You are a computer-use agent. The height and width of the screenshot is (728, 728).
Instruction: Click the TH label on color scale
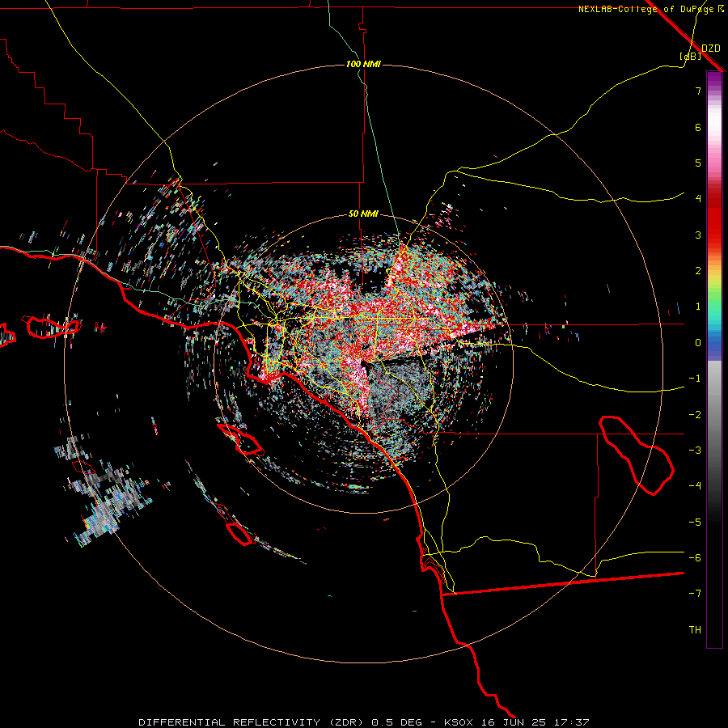pos(695,630)
